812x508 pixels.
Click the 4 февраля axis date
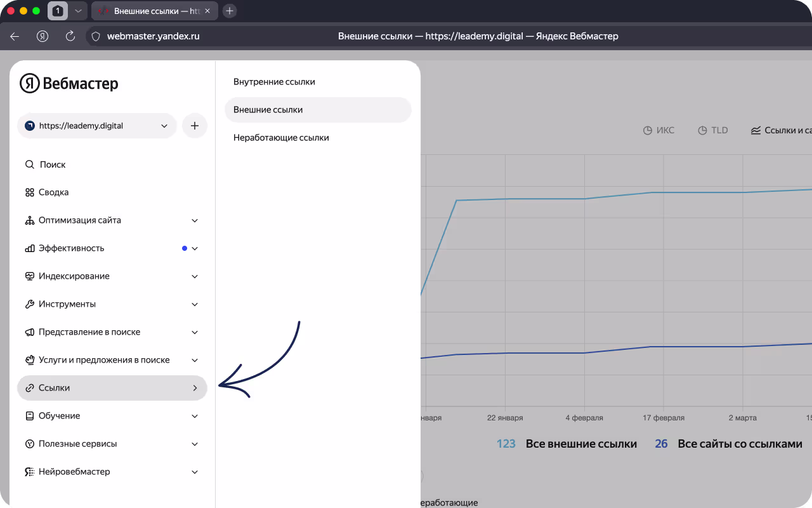[584, 418]
